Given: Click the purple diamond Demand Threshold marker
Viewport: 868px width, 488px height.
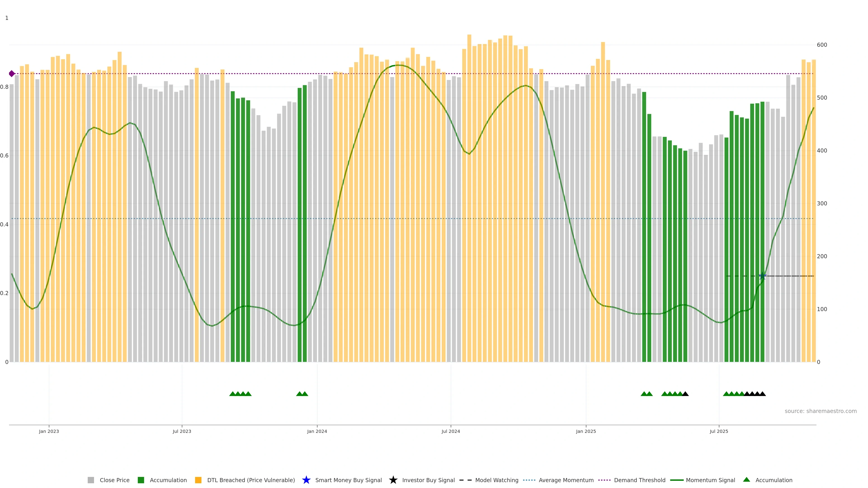Looking at the screenshot, I should click(12, 73).
